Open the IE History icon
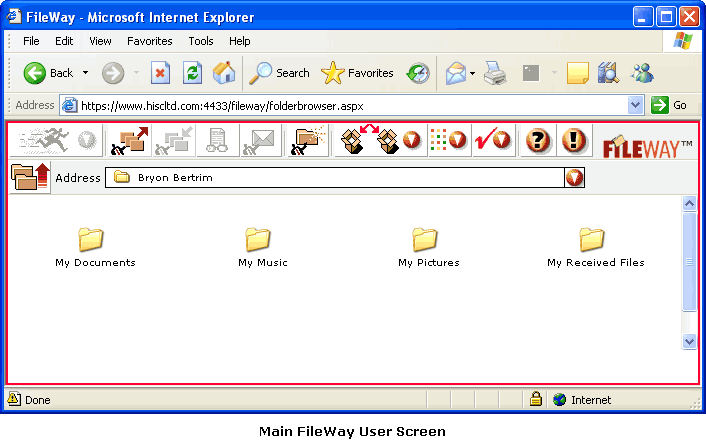 pos(418,72)
